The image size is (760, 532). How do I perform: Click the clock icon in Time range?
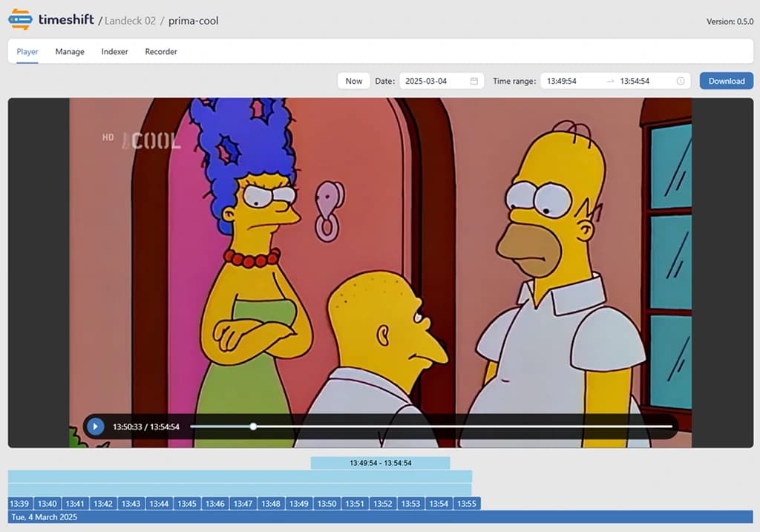point(680,81)
